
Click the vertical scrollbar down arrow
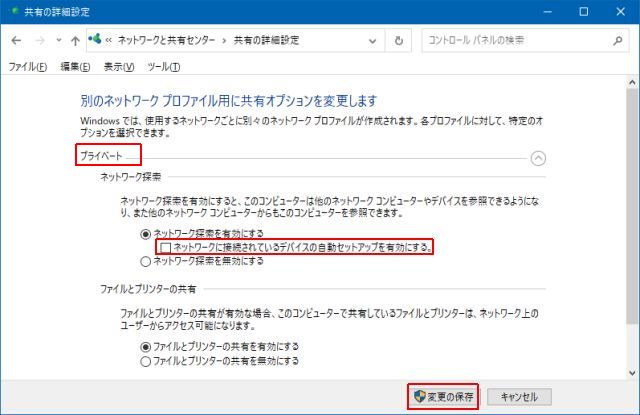click(x=632, y=370)
